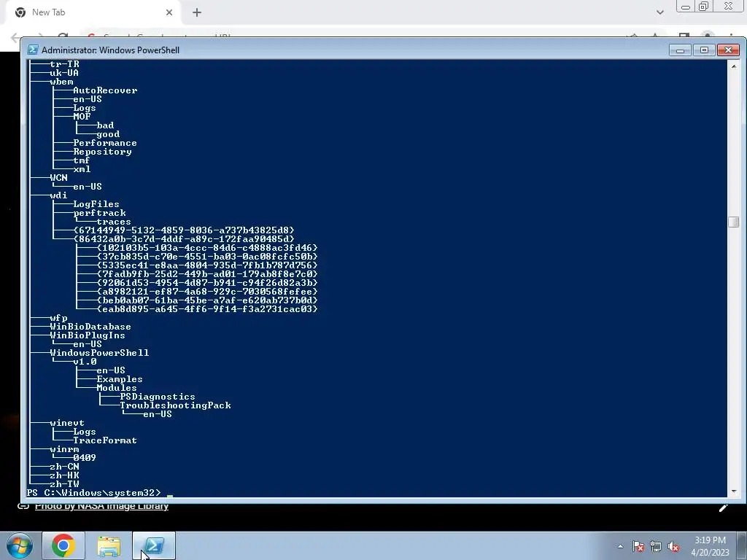Open Windows Explorer folder on taskbar

(x=109, y=545)
